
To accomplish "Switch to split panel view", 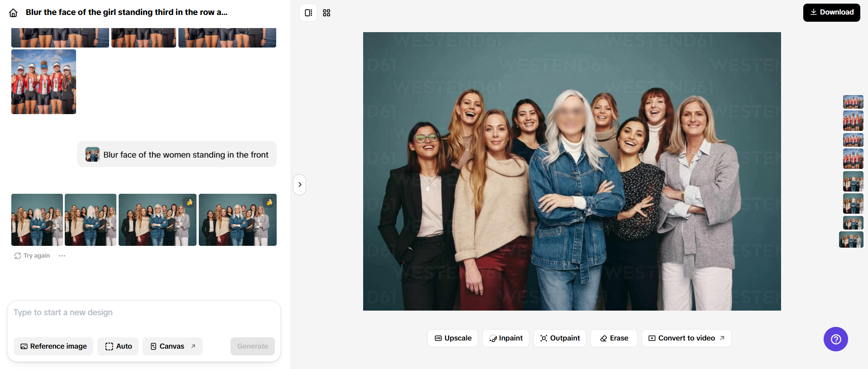I will [x=308, y=13].
